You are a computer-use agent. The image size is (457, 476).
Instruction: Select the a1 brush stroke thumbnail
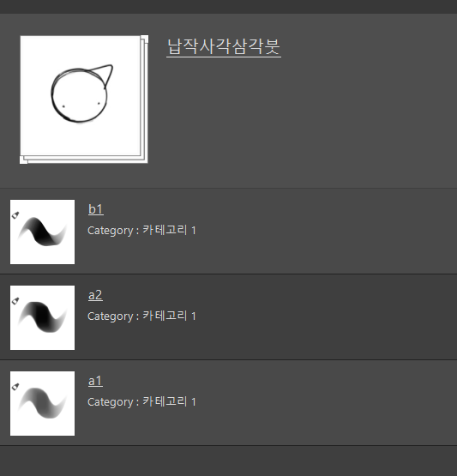pos(43,403)
